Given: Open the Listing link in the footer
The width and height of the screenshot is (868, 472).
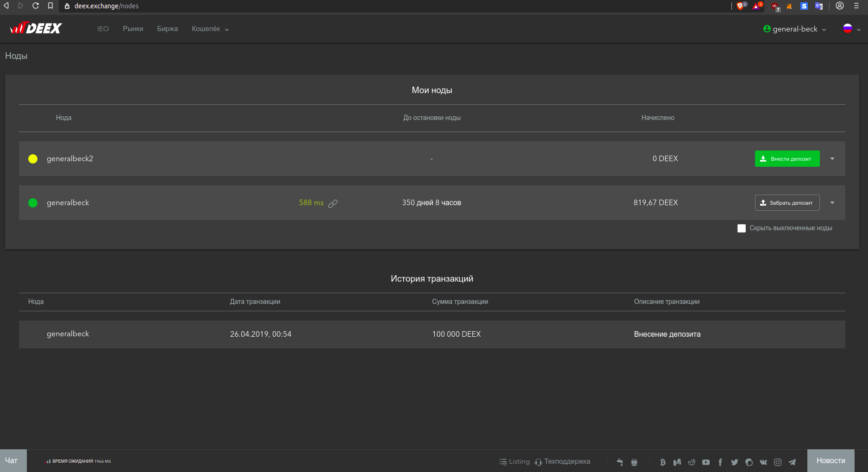Looking at the screenshot, I should pyautogui.click(x=514, y=461).
